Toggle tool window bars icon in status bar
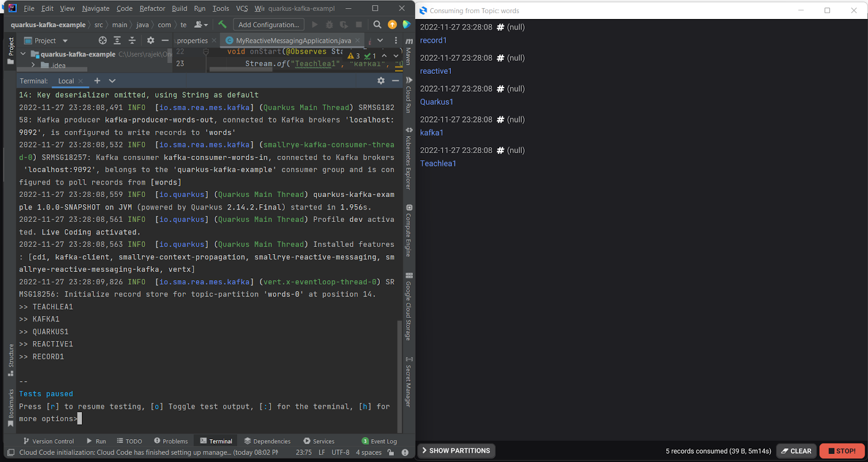This screenshot has width=868, height=462. click(10, 452)
